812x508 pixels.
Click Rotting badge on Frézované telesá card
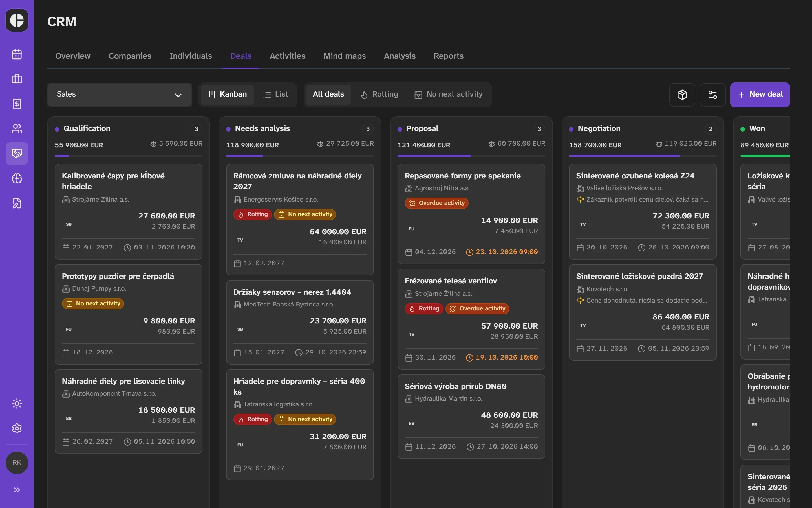424,309
